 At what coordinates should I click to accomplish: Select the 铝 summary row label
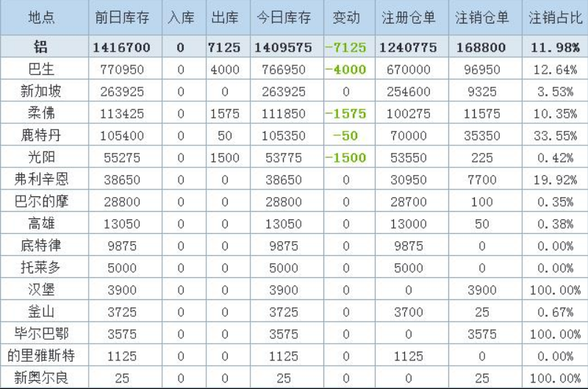coord(41,48)
